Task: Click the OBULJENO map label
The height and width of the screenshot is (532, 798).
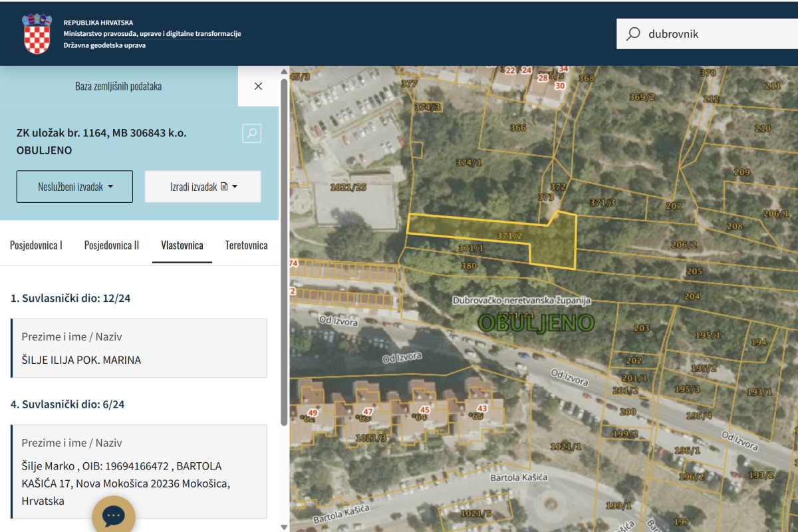Action: (x=536, y=323)
